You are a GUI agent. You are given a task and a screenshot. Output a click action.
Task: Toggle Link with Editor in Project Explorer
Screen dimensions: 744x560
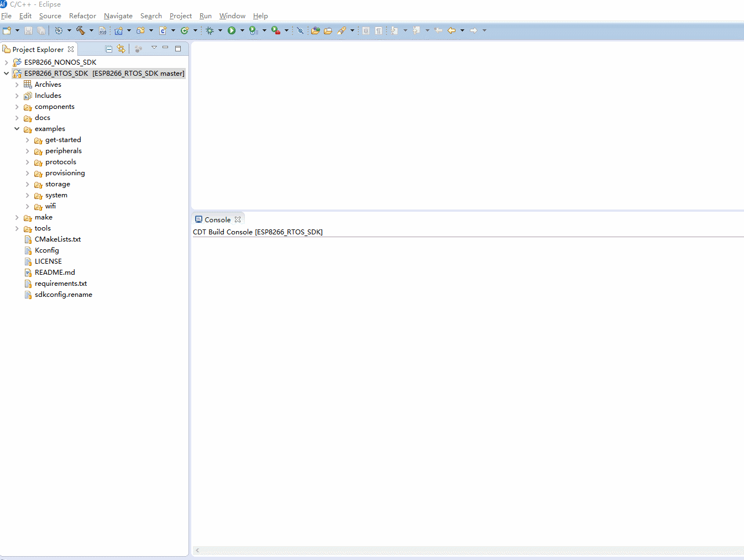pos(121,49)
